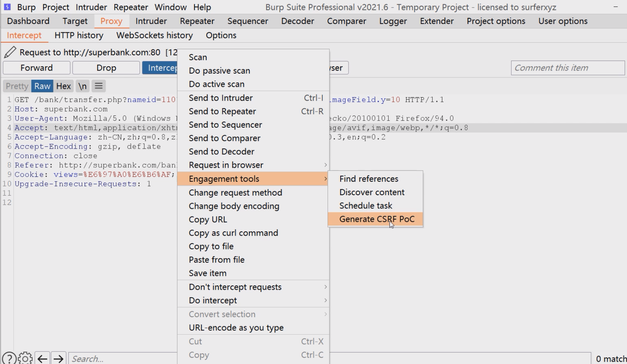
Task: Choose Send to Comparer
Action: click(x=253, y=138)
